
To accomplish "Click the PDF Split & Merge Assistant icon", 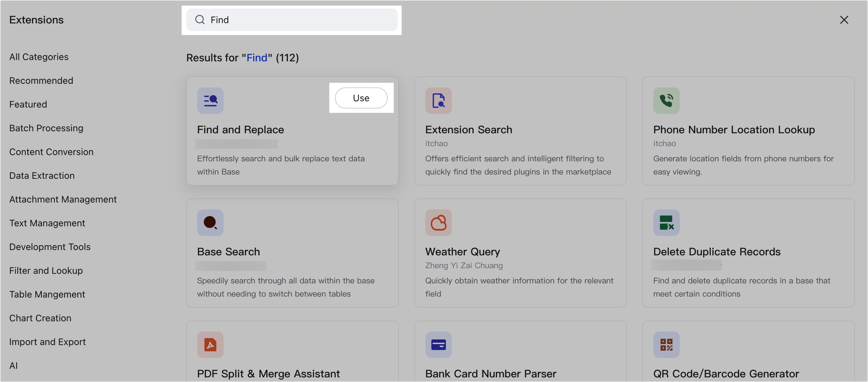I will (x=210, y=345).
